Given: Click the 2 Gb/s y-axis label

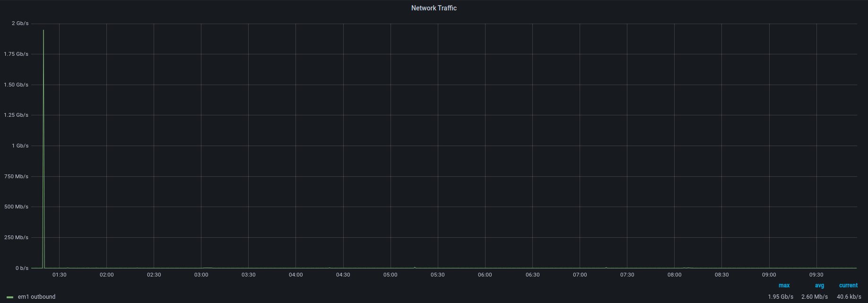Looking at the screenshot, I should click(x=20, y=23).
